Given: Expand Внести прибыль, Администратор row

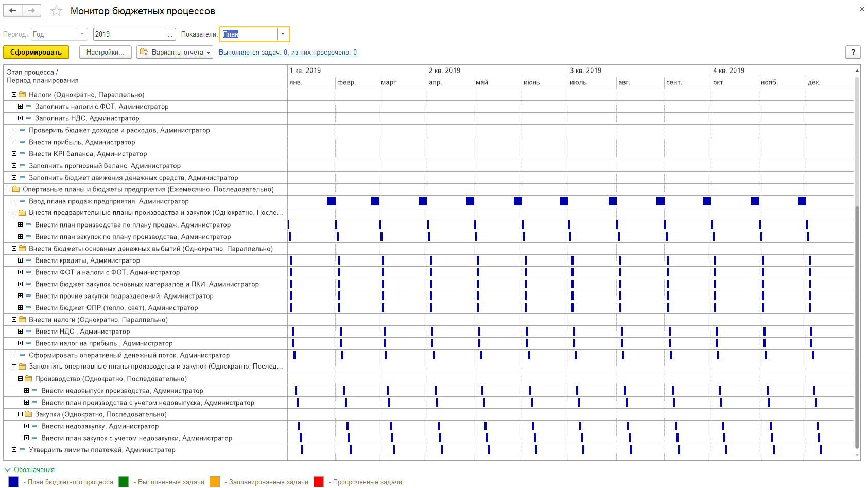Looking at the screenshot, I should click(x=14, y=142).
